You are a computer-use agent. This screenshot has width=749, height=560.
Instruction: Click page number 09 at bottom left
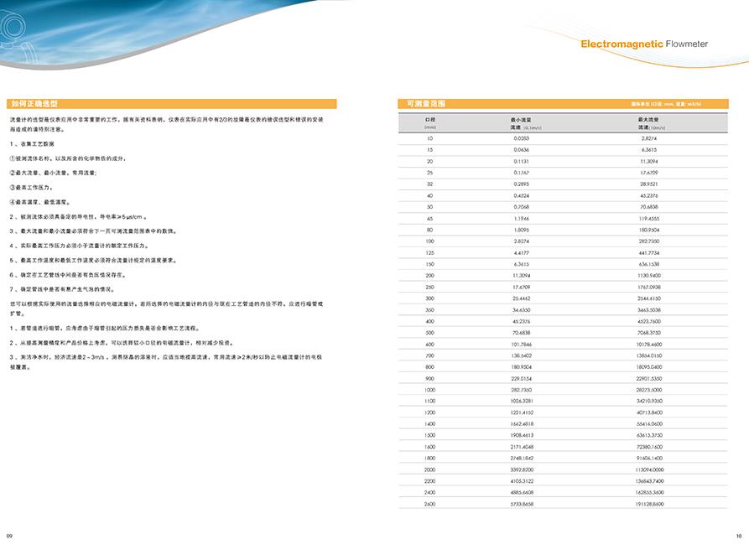(x=9, y=535)
